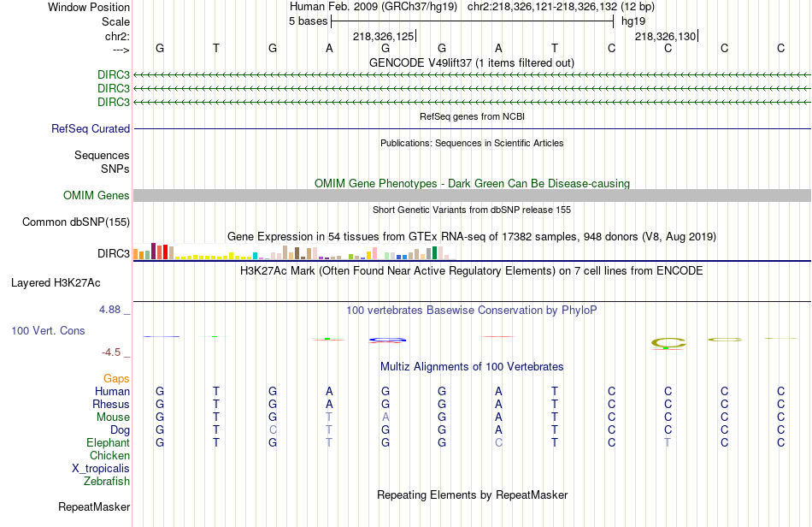
Task: Click the 'Human Feb. 2009 (GRCh37/hg19)' header text
Action: click(x=374, y=7)
